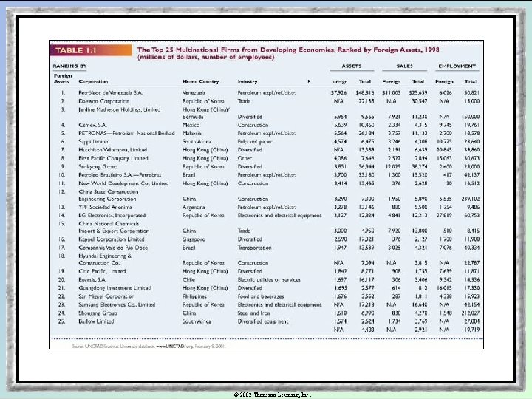Viewport: 532px width, 399px height.
Task: Click the UNCTAD source note below the table
Action: click(x=149, y=347)
